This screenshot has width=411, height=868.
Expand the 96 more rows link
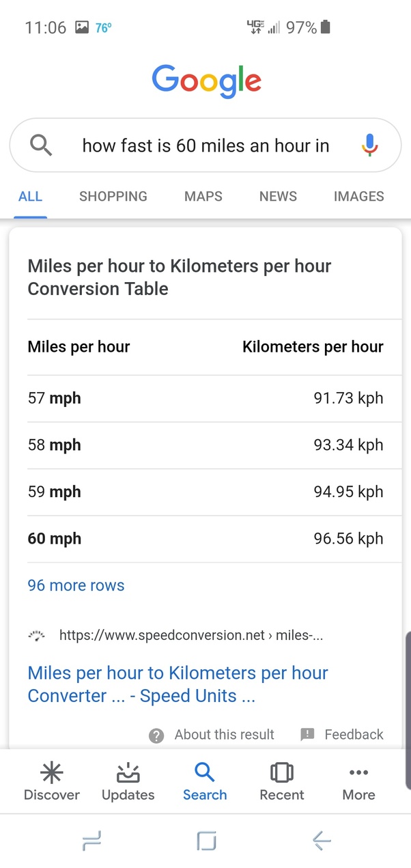[x=76, y=585]
